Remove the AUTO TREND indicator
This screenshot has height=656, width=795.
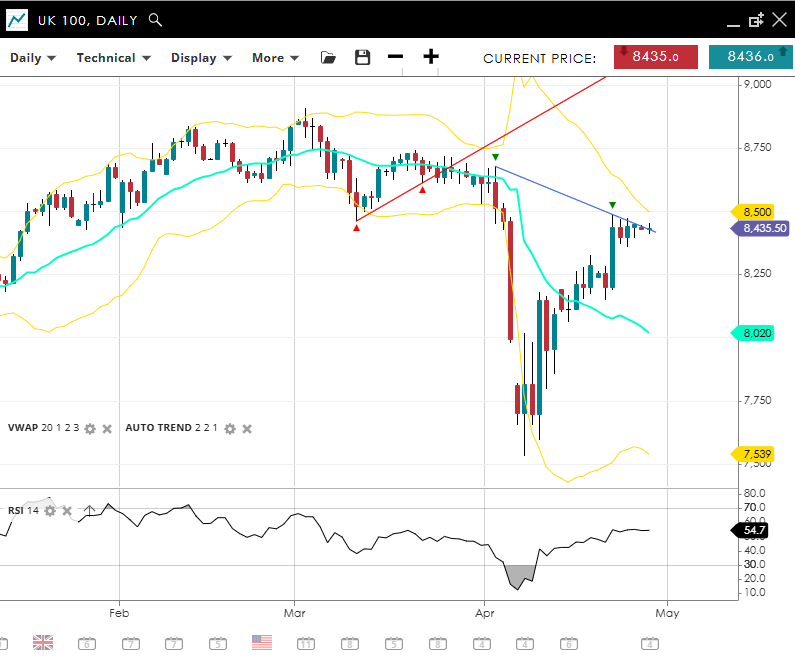click(247, 428)
